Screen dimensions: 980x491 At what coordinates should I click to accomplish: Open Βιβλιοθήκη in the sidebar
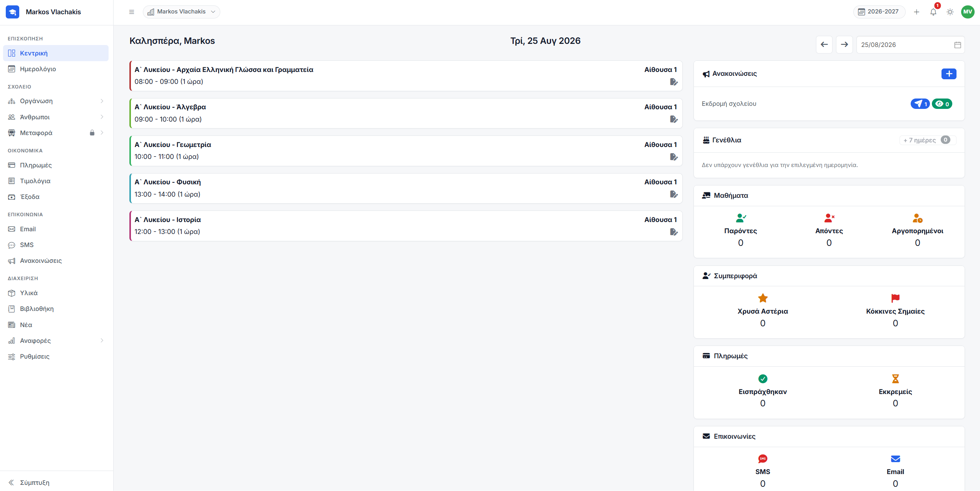[56, 309]
